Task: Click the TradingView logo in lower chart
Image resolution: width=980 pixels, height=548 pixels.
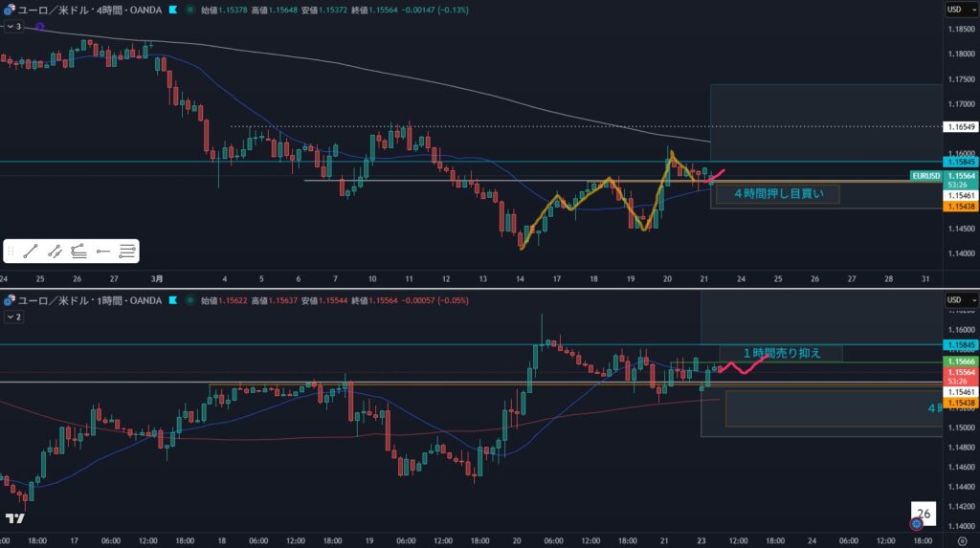Action: pos(14,518)
